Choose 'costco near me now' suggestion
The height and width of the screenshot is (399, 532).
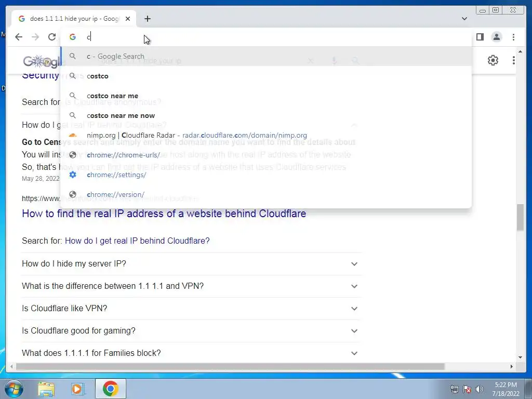click(266, 115)
